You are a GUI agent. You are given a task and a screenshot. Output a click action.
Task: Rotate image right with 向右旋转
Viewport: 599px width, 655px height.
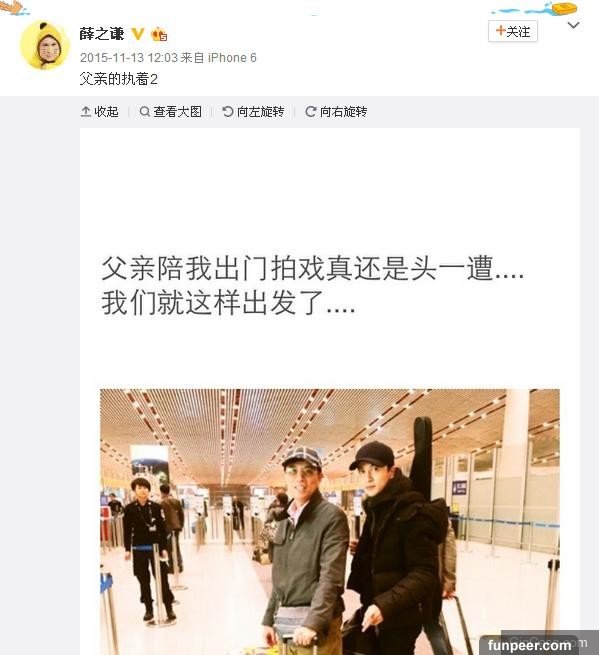click(x=336, y=112)
